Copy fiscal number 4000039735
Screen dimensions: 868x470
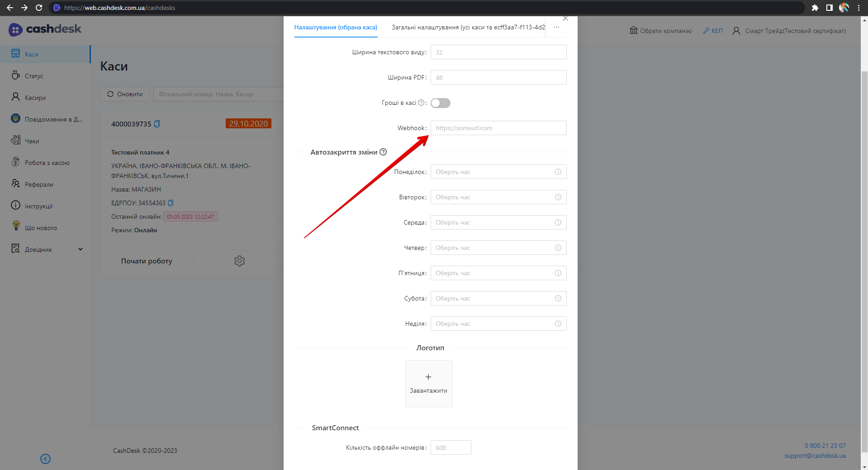(157, 124)
